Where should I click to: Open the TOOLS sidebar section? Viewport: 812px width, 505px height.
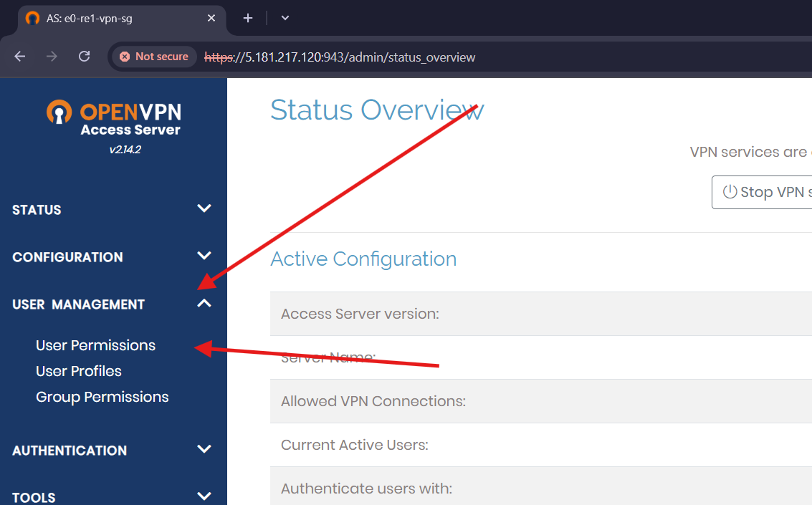tap(34, 498)
